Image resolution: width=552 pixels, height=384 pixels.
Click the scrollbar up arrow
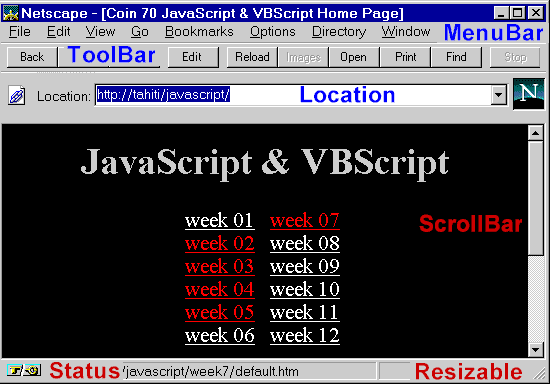coord(536,133)
